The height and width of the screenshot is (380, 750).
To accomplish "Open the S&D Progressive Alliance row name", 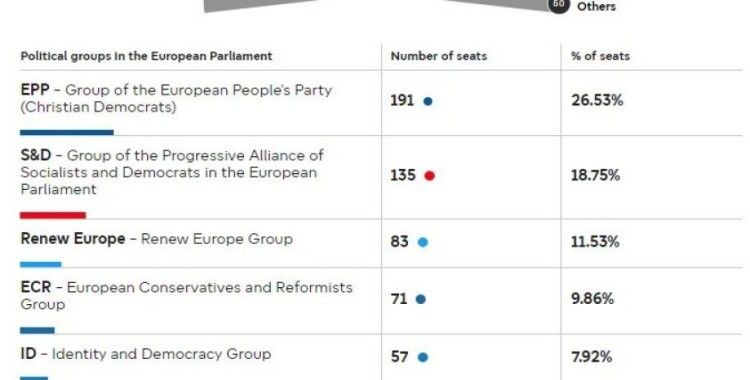I will tap(172, 172).
